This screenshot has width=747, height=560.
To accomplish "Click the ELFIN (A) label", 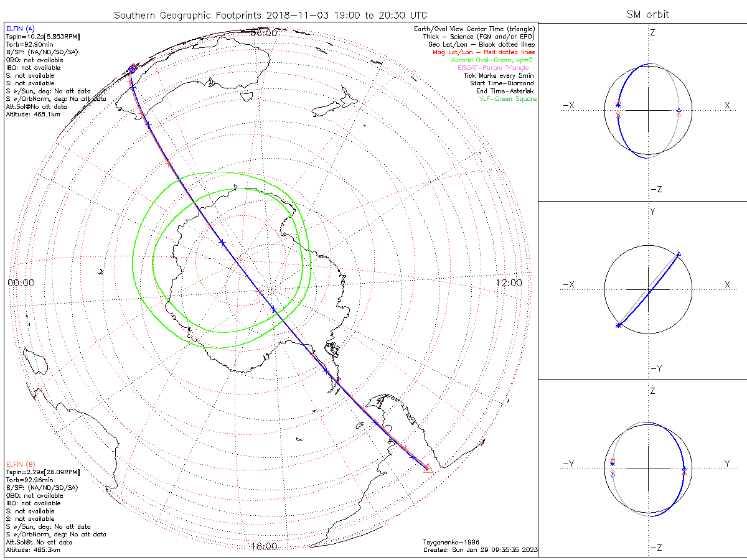I will 21,29.
